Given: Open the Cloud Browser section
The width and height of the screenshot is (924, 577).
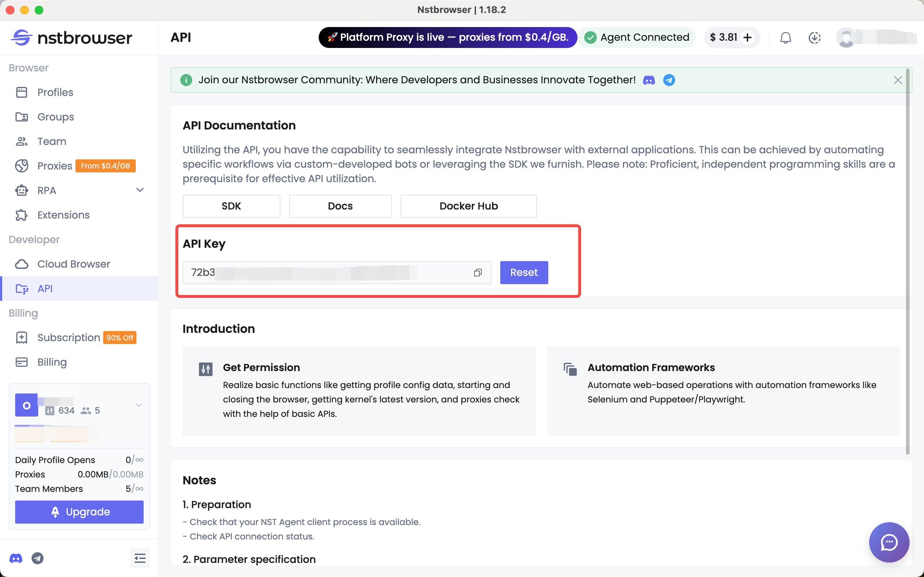Looking at the screenshot, I should pyautogui.click(x=73, y=264).
